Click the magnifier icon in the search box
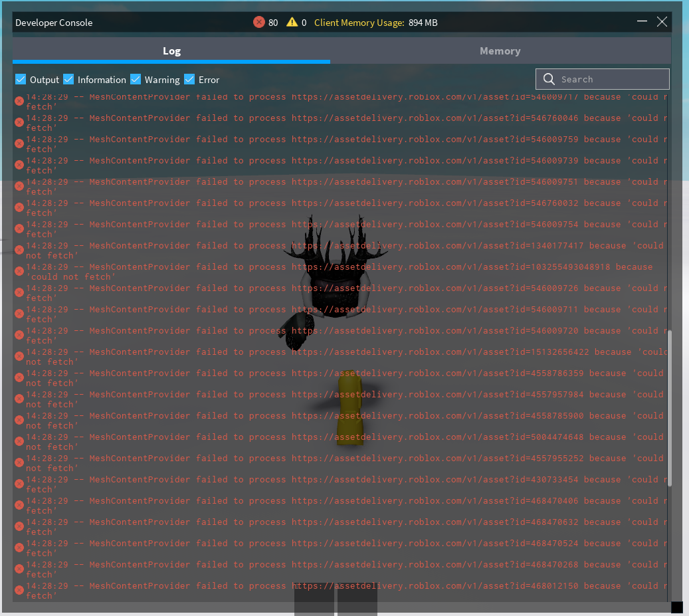The height and width of the screenshot is (616, 689). [x=549, y=78]
